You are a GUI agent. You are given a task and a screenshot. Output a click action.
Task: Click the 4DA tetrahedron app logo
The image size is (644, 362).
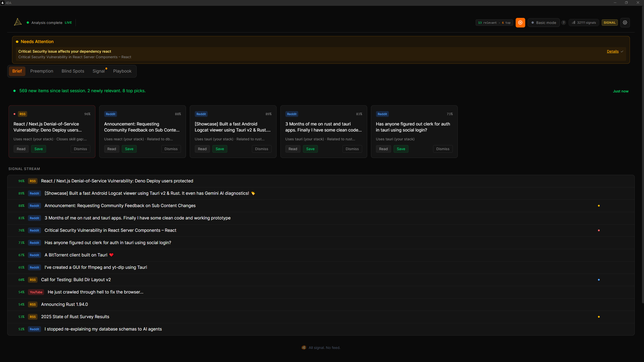[x=17, y=22]
